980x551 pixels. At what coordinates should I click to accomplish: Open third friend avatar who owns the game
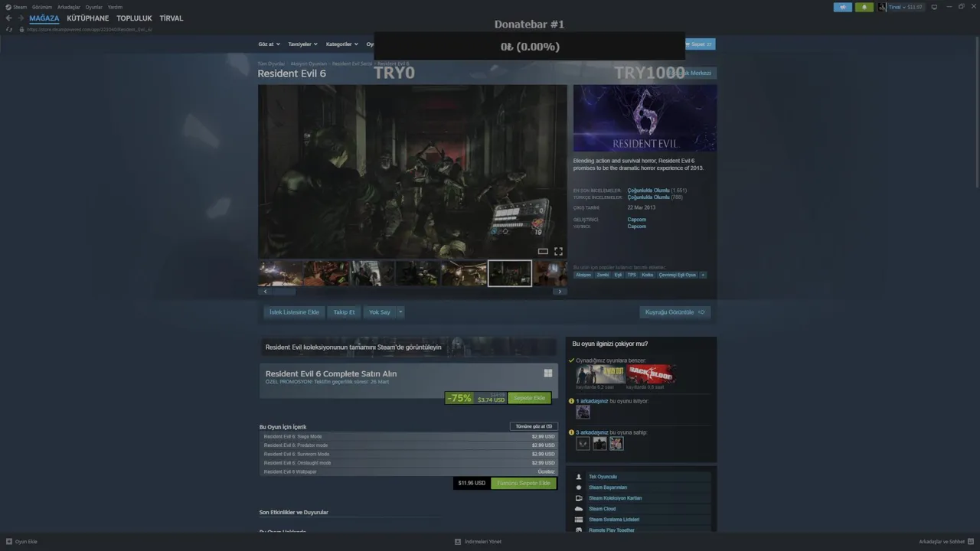616,443
